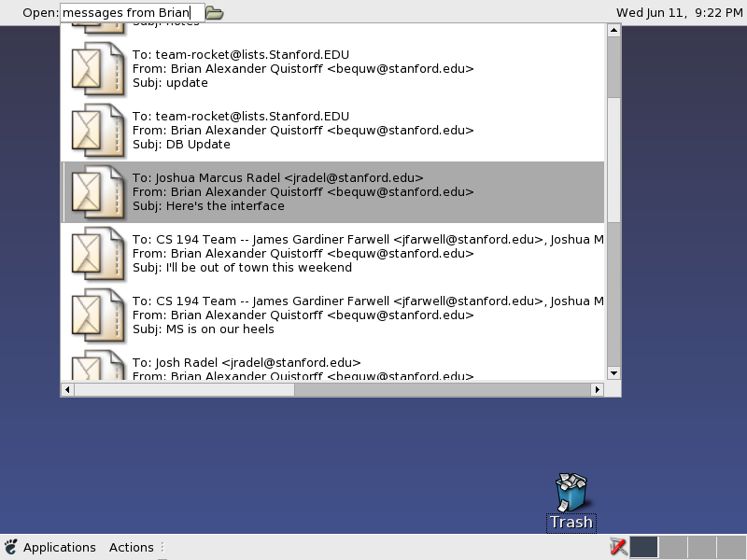The width and height of the screenshot is (747, 560).
Task: Switch to the second workspace in pager
Action: pos(673,547)
